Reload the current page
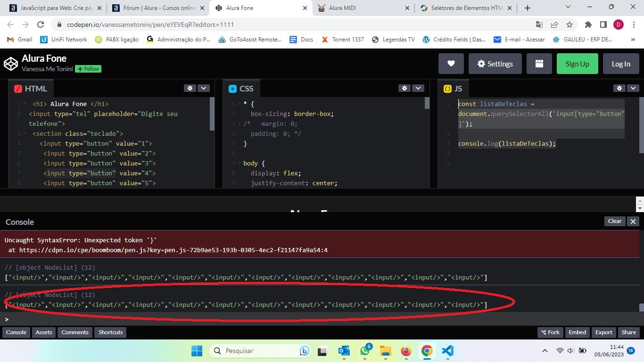The width and height of the screenshot is (644, 362). point(41,25)
